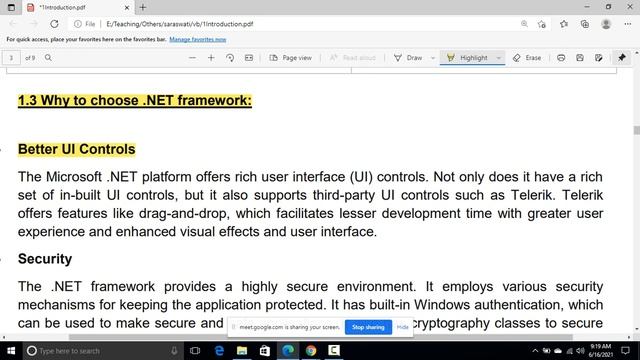This screenshot has height=360, width=640.
Task: Toggle the pin toolbar icon
Action: [622, 58]
